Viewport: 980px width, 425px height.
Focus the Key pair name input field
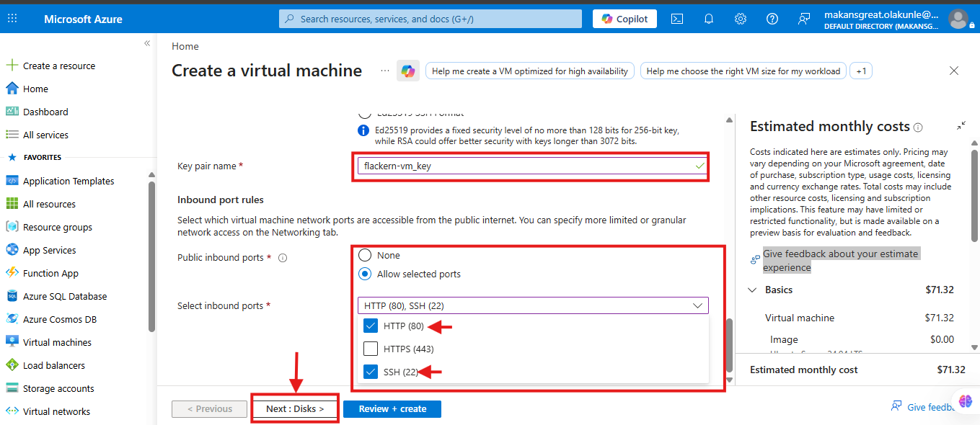pos(531,166)
